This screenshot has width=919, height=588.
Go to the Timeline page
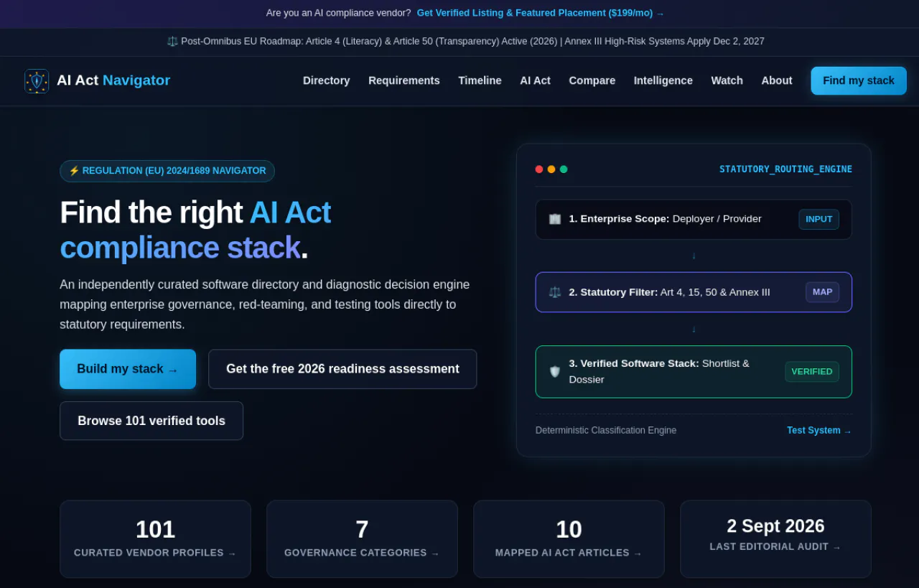[480, 80]
